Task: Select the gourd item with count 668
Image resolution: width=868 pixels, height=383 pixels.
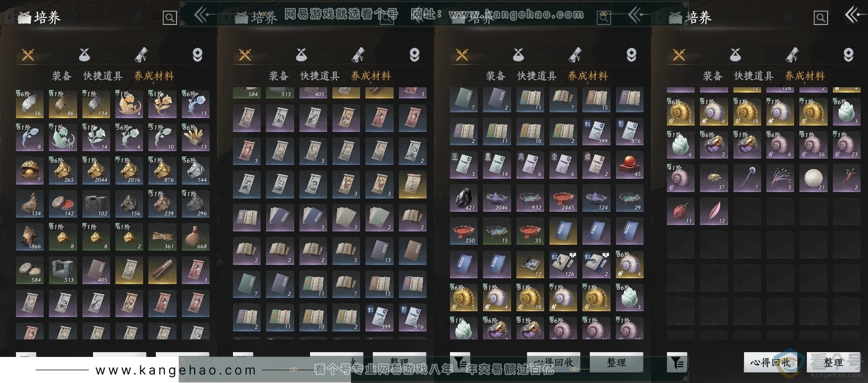Action: pos(195,237)
